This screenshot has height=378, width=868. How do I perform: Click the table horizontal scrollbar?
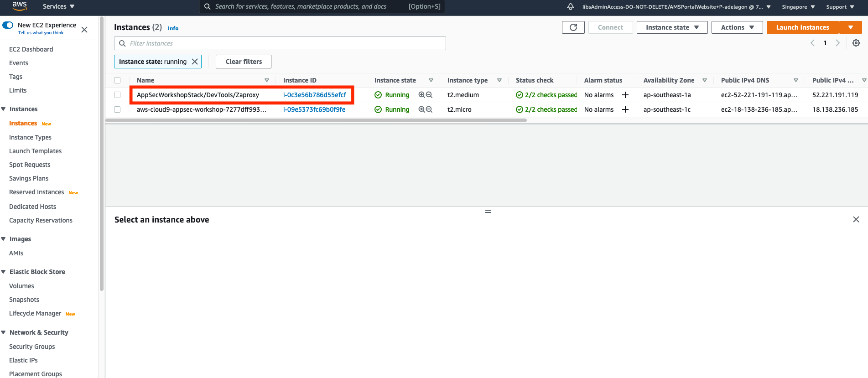(x=316, y=120)
